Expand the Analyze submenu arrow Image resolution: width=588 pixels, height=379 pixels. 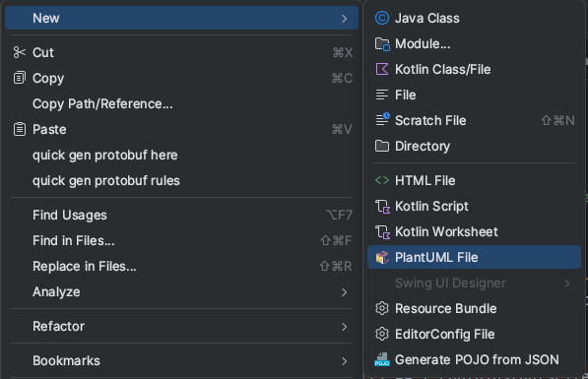345,292
